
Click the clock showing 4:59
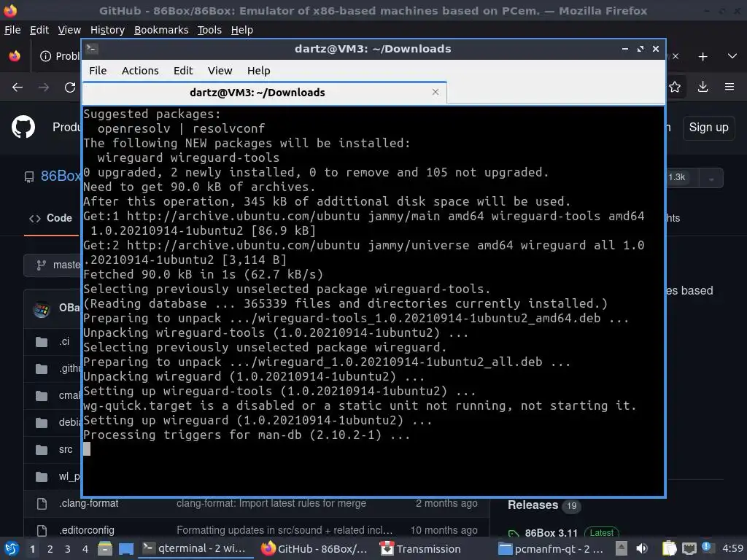[x=732, y=548]
